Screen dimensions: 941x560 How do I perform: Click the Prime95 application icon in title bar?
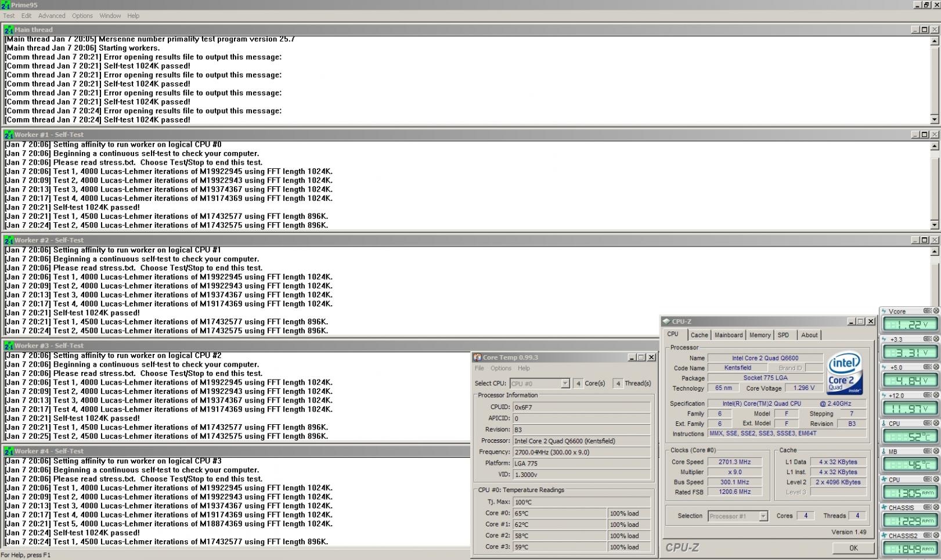[x=6, y=5]
